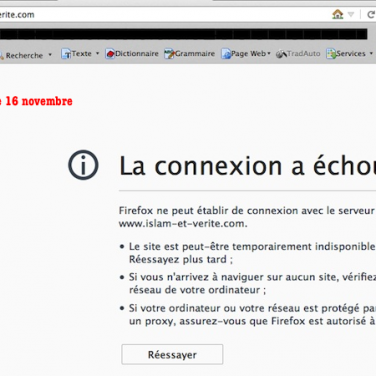Click the Home icon in address bar
Image resolution: width=376 pixels, height=376 pixels.
coord(338,14)
